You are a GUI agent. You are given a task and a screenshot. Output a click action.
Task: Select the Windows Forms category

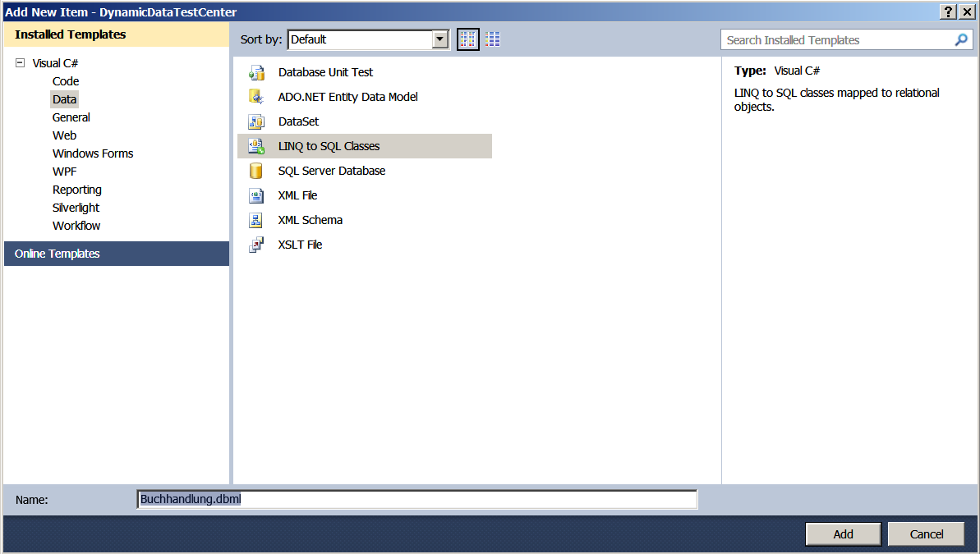pos(92,153)
